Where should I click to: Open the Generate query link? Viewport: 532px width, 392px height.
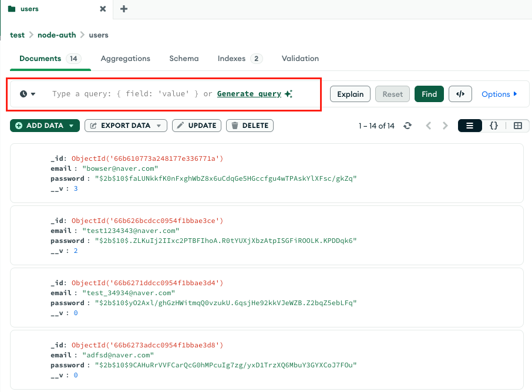(x=249, y=93)
